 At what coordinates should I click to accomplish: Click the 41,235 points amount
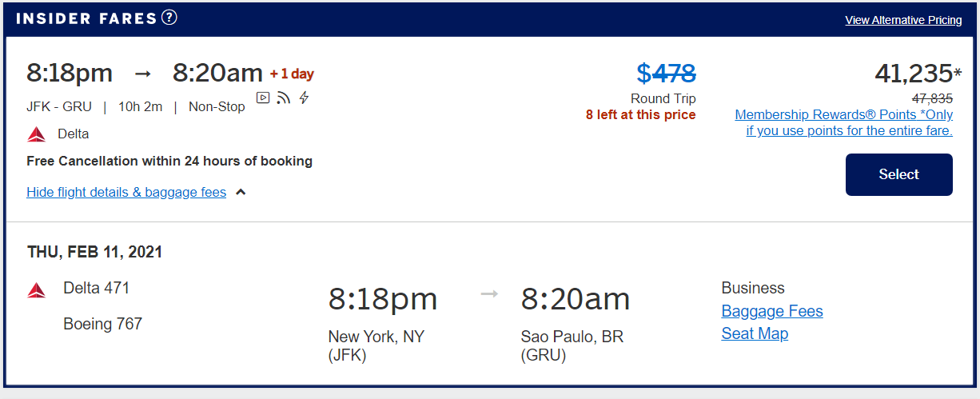click(914, 74)
